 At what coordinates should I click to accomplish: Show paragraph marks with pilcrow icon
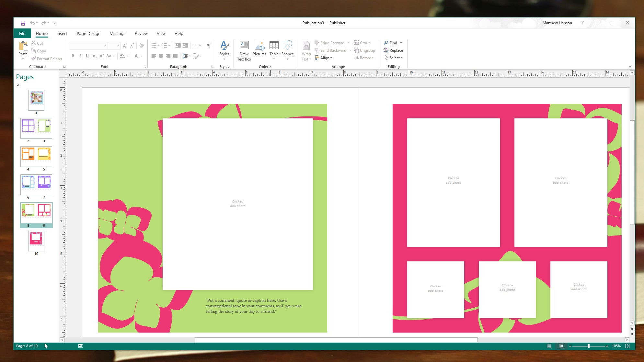(209, 46)
